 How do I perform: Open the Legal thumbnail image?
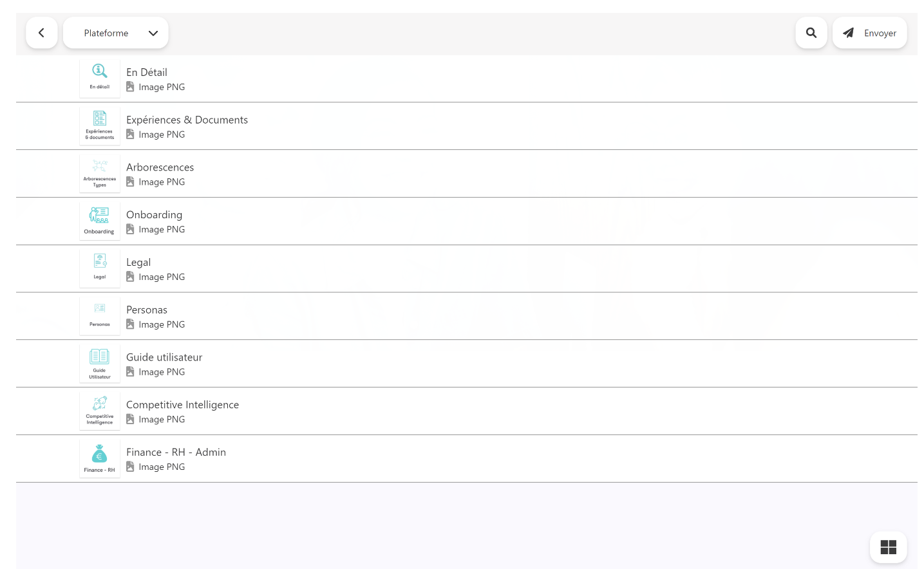100,268
